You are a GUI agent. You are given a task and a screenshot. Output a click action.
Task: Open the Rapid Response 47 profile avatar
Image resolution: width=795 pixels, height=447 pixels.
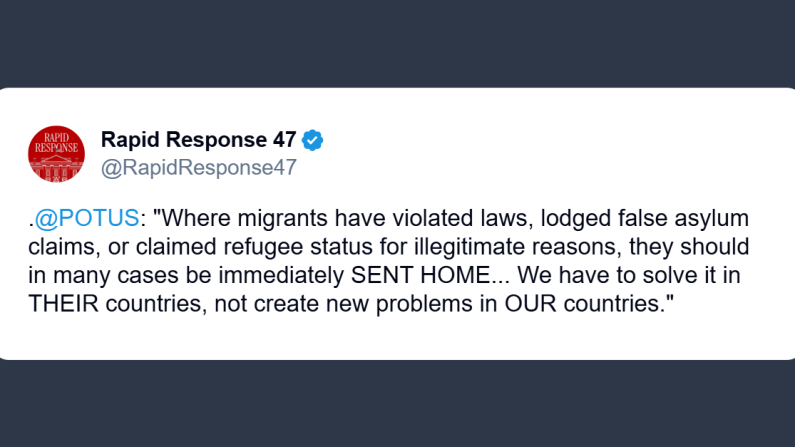pos(56,154)
